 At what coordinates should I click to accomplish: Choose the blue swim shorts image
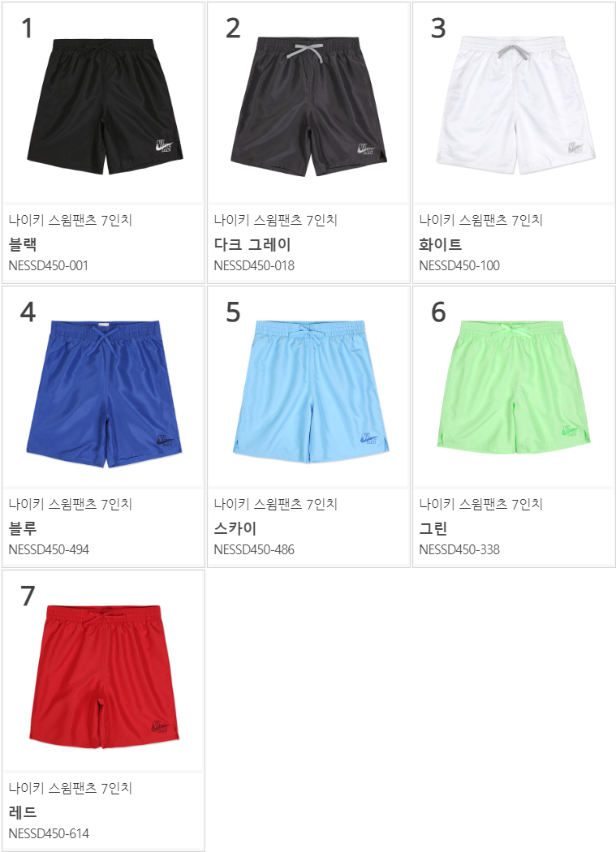104,394
